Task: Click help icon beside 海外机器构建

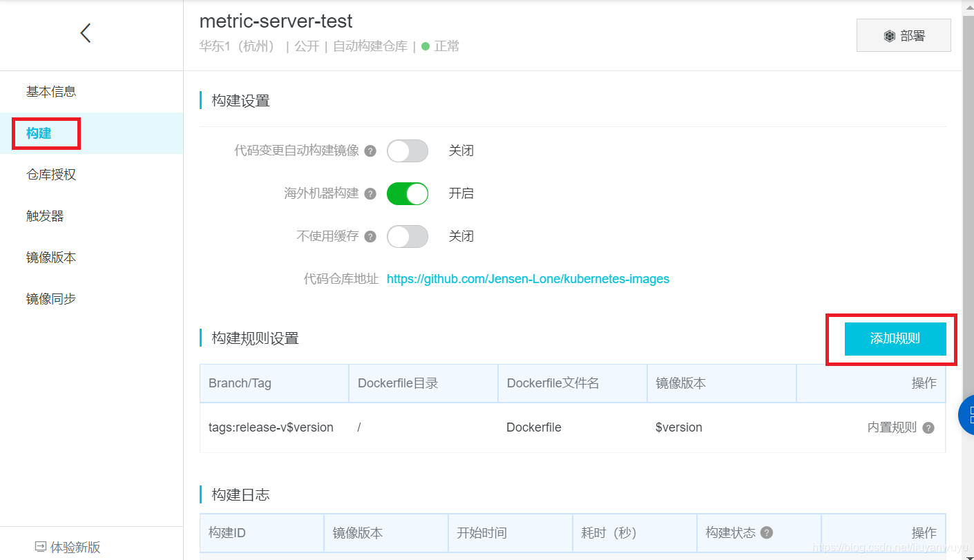Action: pos(370,194)
